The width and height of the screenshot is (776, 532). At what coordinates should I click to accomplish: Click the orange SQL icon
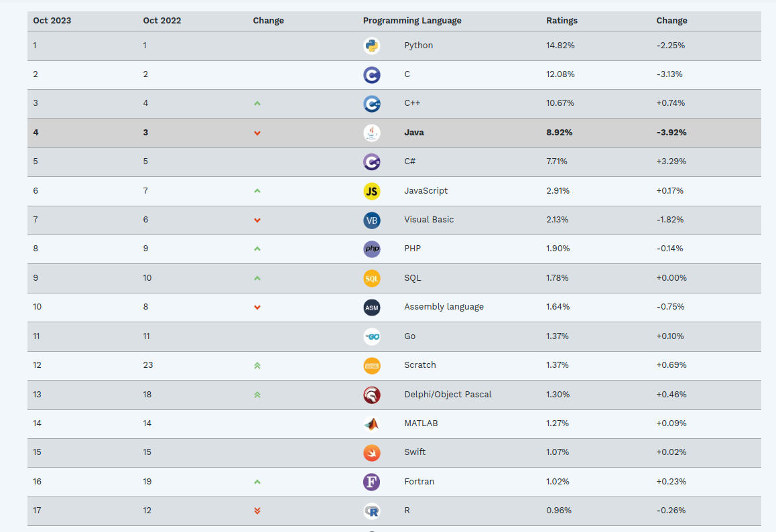[x=371, y=278]
